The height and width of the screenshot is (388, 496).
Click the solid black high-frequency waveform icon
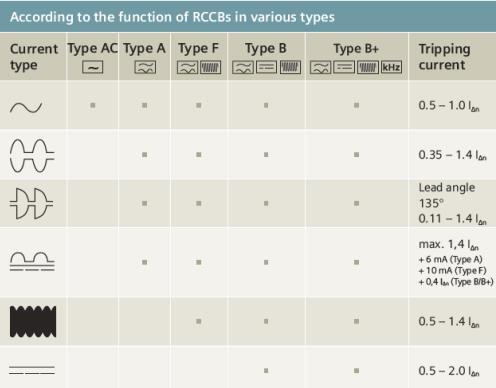(x=33, y=321)
